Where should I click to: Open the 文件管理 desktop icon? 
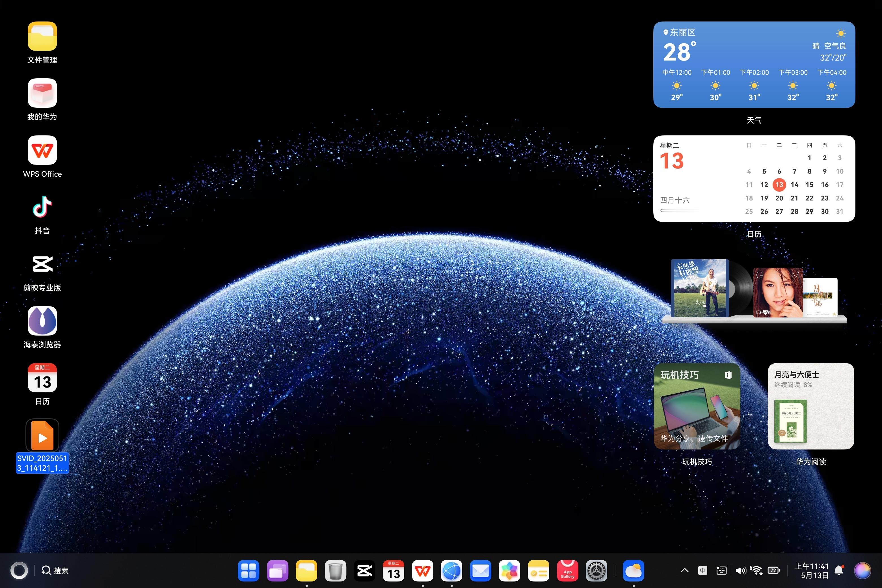(42, 36)
